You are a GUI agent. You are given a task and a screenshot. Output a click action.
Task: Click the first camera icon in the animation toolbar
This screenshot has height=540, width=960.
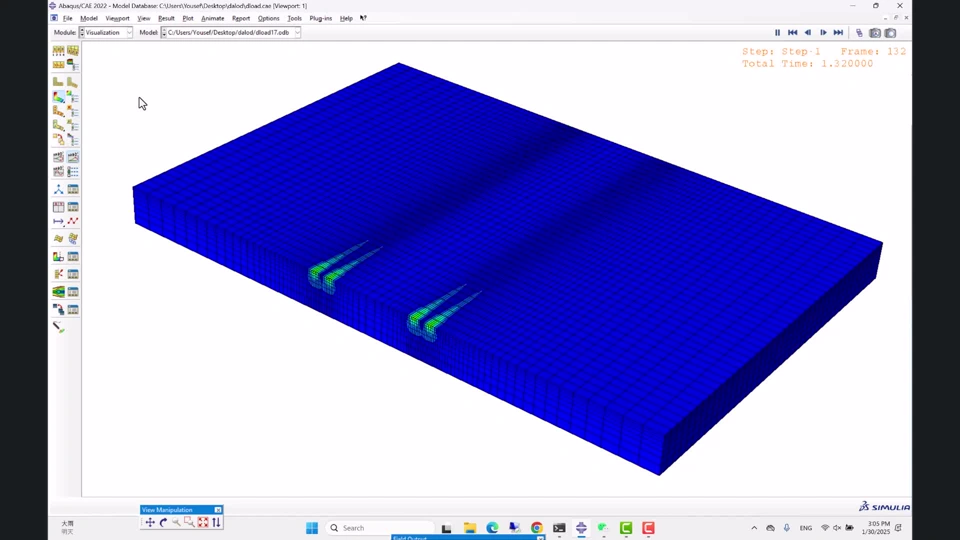coord(875,32)
